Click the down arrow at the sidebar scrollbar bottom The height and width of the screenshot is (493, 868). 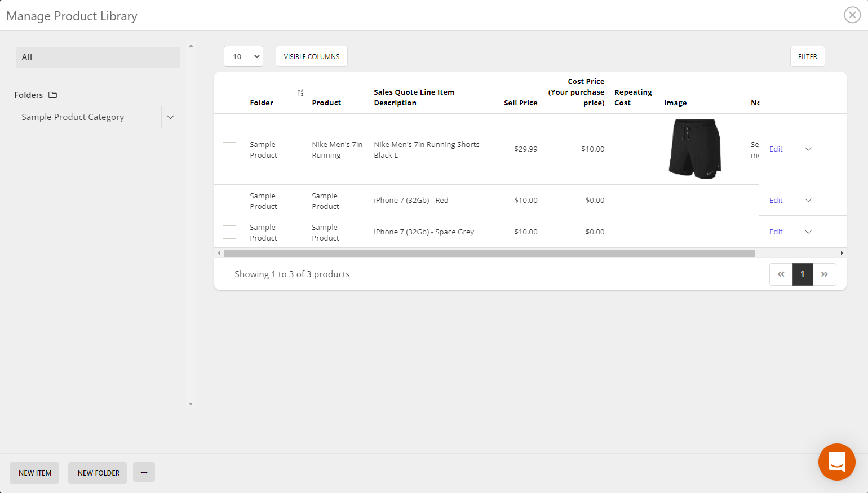(191, 403)
